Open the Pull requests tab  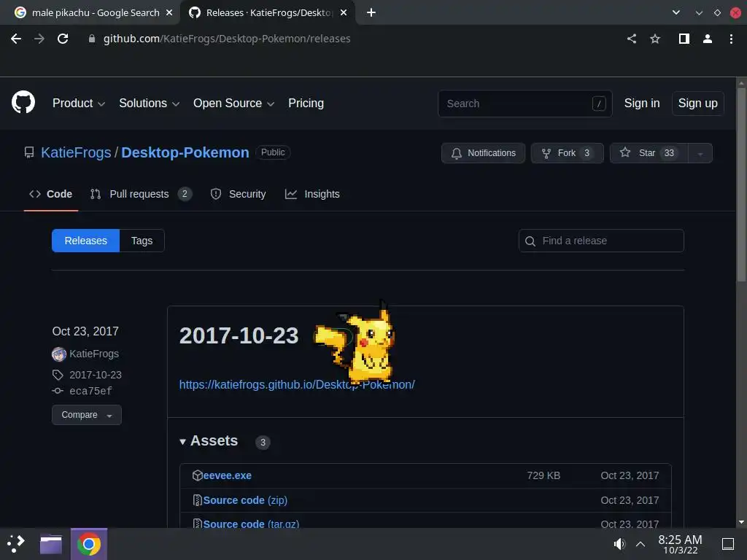point(141,194)
